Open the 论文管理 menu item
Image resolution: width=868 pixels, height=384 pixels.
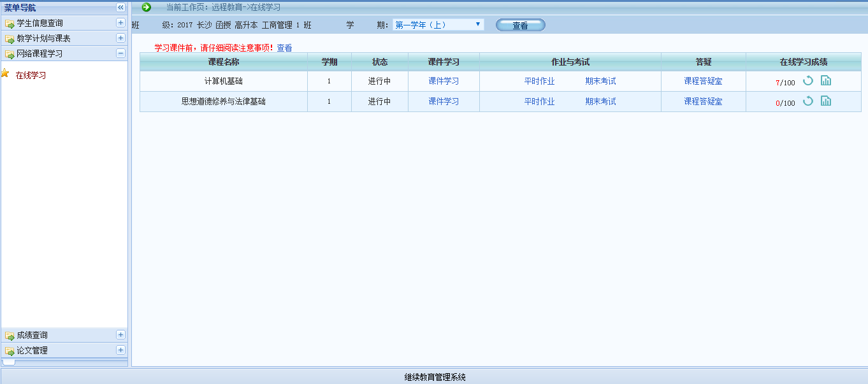click(32, 350)
